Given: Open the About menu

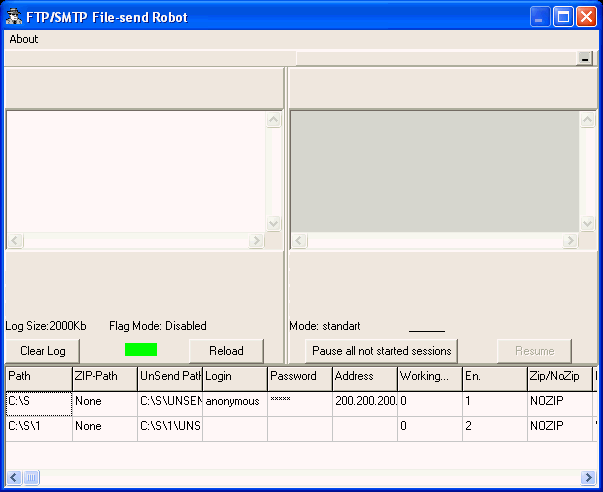Looking at the screenshot, I should pos(24,39).
